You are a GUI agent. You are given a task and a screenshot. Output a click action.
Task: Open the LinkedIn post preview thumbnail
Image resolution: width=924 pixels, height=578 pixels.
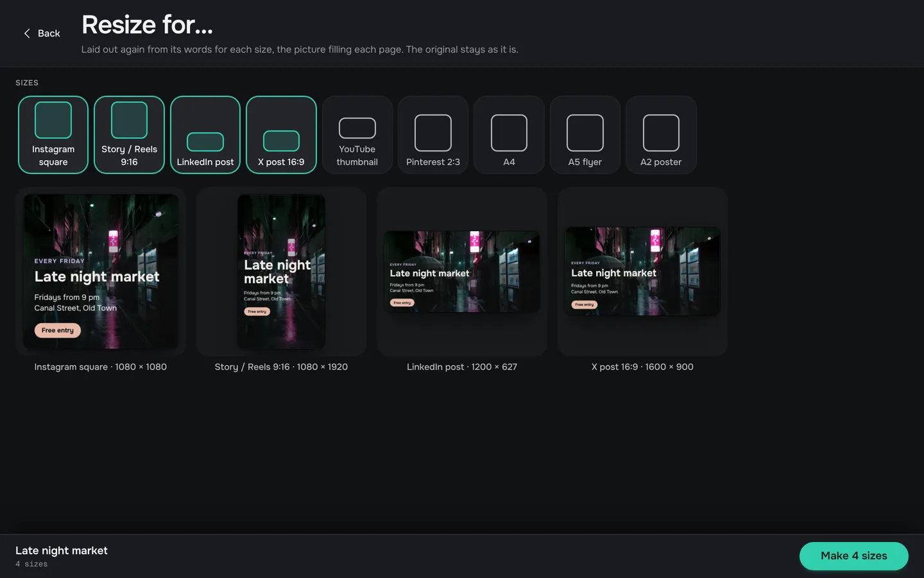coord(462,272)
